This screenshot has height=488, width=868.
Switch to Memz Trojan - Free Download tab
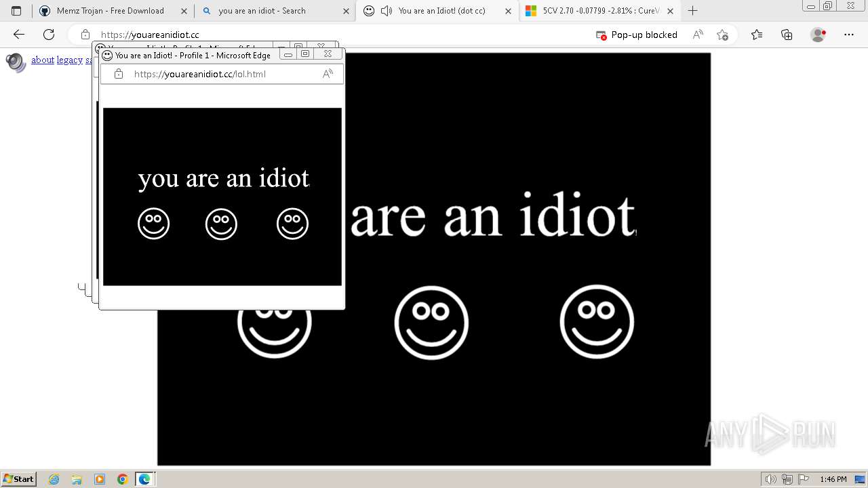pyautogui.click(x=113, y=11)
